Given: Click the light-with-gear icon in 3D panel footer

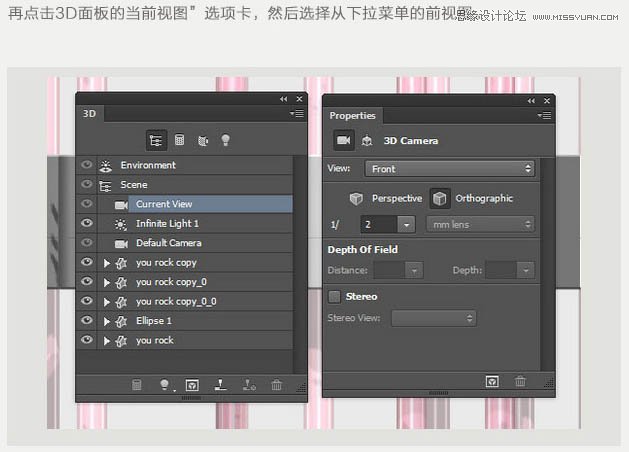Looking at the screenshot, I should (249, 385).
